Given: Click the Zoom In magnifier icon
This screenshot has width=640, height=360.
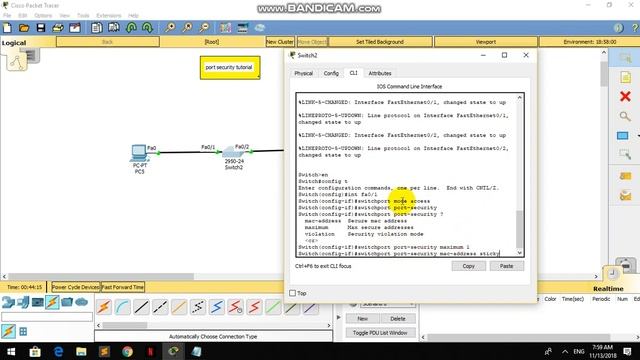Looking at the screenshot, I should pos(170,28).
